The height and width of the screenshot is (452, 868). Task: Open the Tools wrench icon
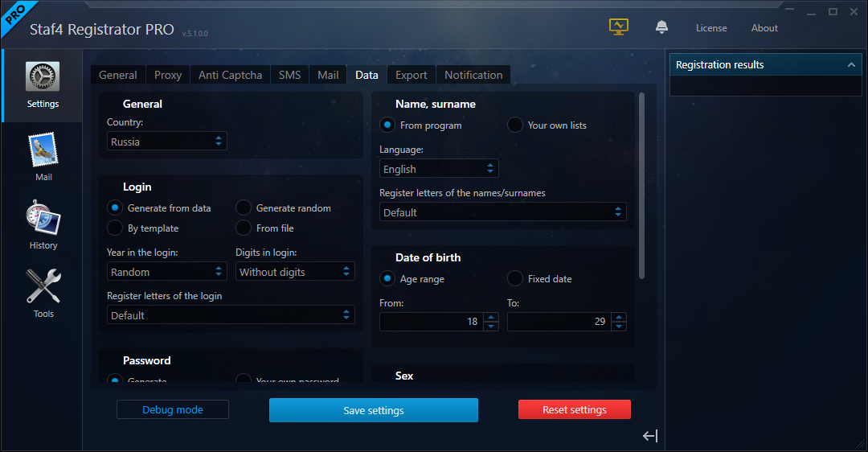pos(43,286)
